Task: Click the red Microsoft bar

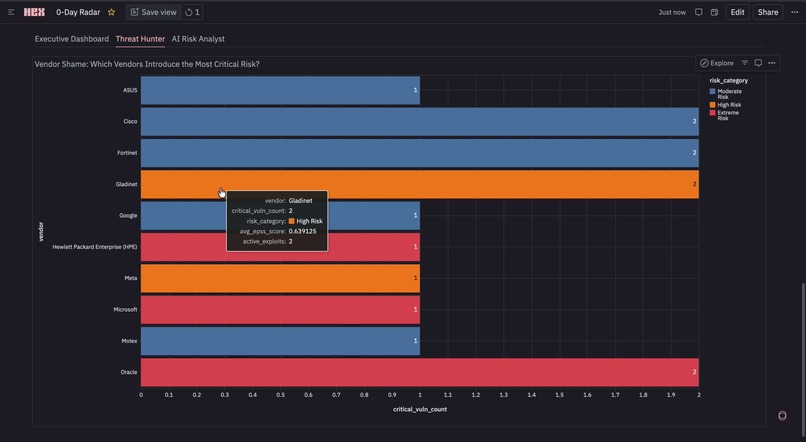Action: (280, 309)
